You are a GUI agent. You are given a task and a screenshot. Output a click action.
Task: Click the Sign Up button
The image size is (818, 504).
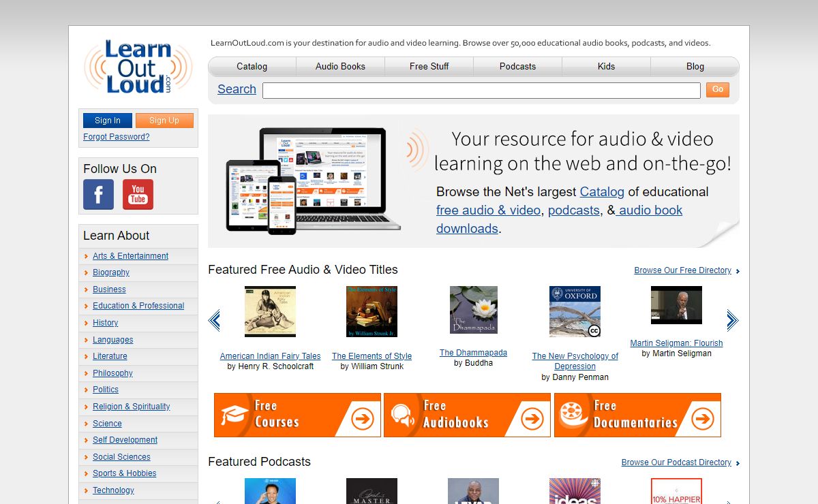coord(164,121)
